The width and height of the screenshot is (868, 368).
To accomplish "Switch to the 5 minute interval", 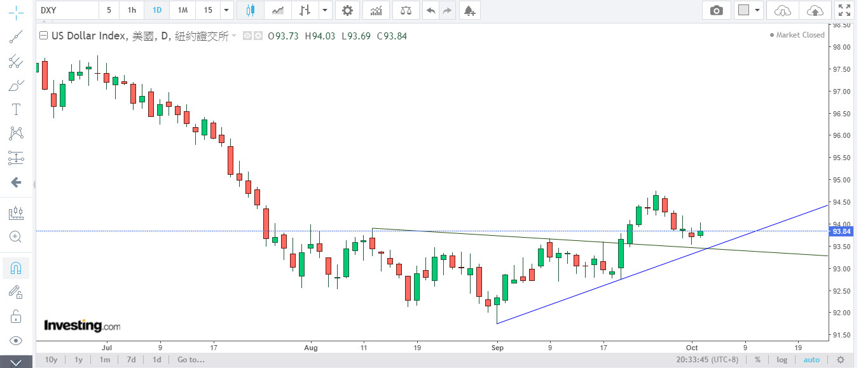I will tap(109, 10).
